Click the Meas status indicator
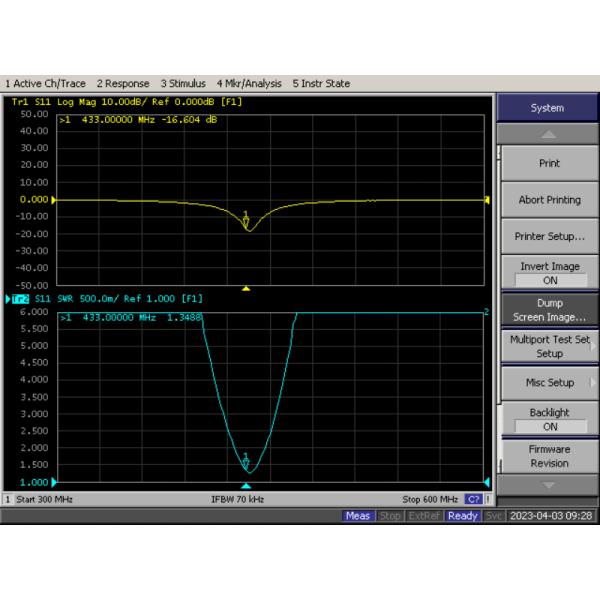The width and height of the screenshot is (600, 600). click(357, 516)
